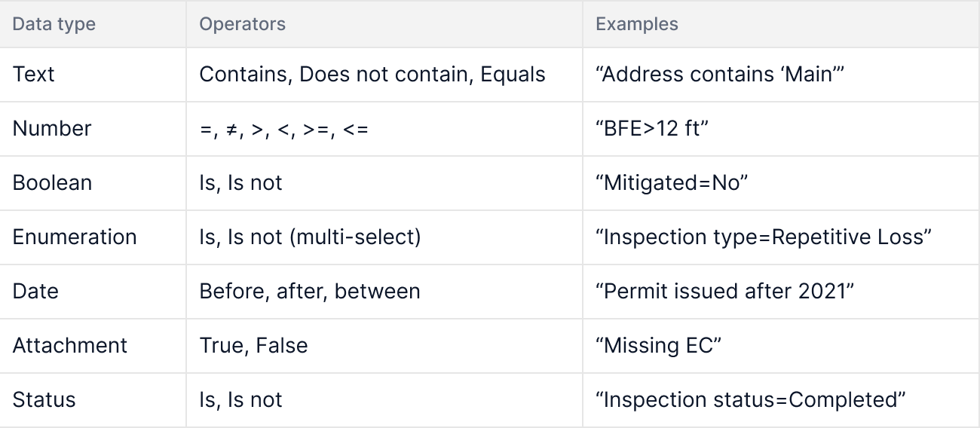Select the Attachment data type cell
980x428 pixels.
[70, 346]
